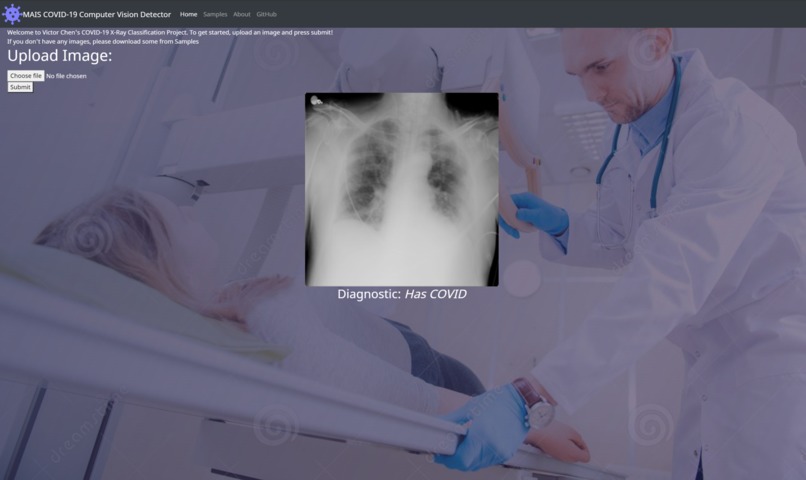Select the 'Diagnostic: Has COVID' result text
Screen dimensions: 806x480
tap(401, 294)
